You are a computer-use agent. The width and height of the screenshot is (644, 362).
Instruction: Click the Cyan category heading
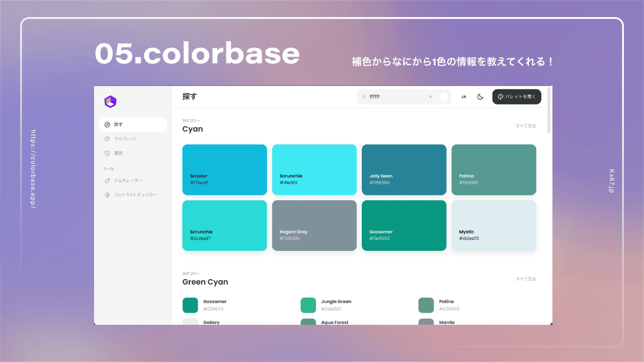(x=193, y=129)
